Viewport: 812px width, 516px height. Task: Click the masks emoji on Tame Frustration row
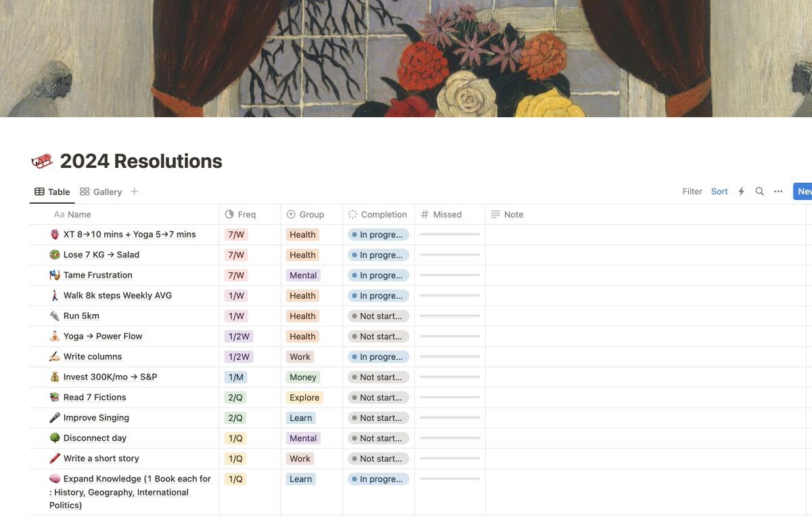55,275
